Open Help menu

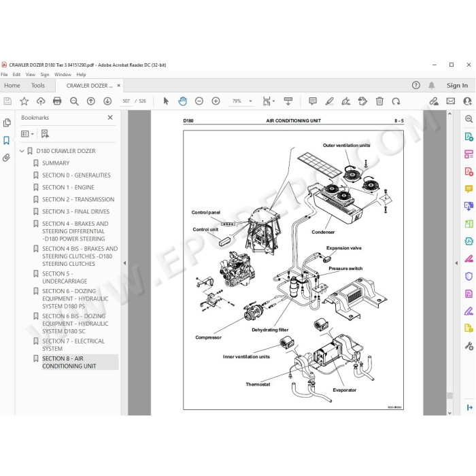coord(81,74)
